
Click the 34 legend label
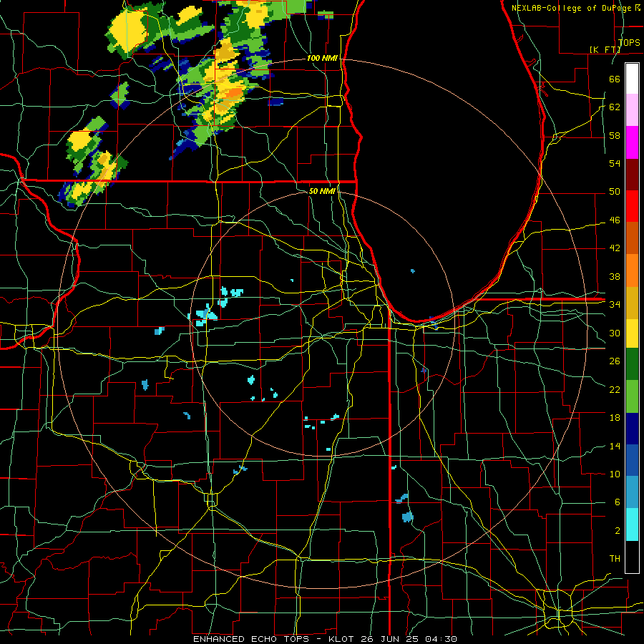point(615,305)
